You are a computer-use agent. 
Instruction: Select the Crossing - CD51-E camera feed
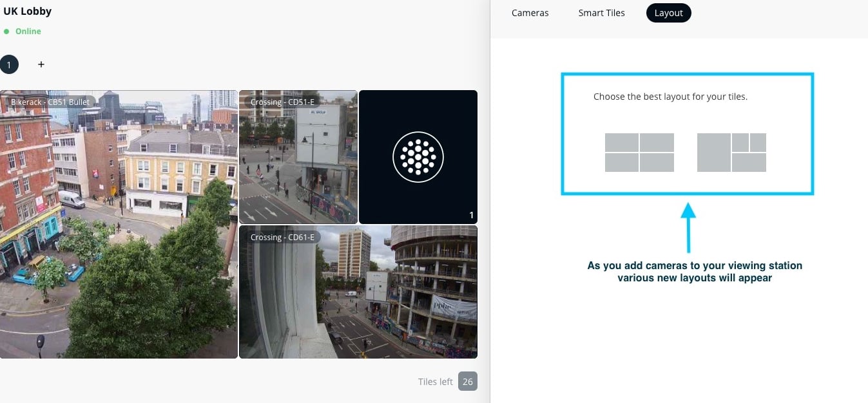(298, 167)
